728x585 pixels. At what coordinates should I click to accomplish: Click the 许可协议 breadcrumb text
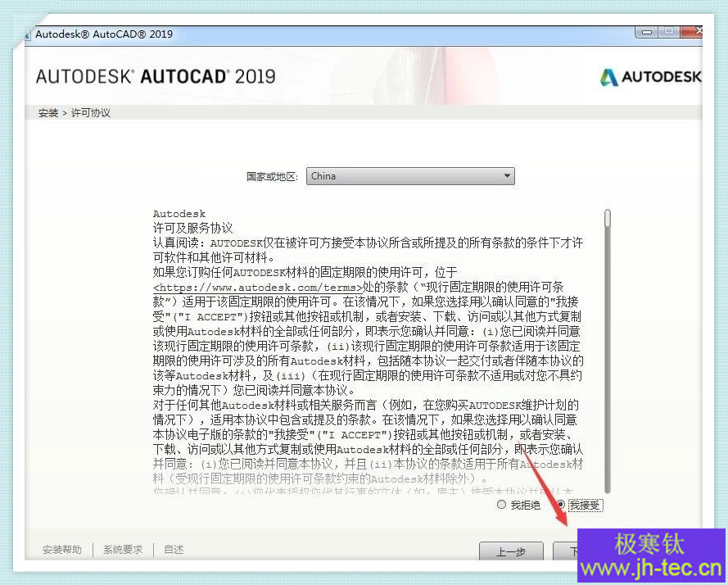(x=91, y=113)
